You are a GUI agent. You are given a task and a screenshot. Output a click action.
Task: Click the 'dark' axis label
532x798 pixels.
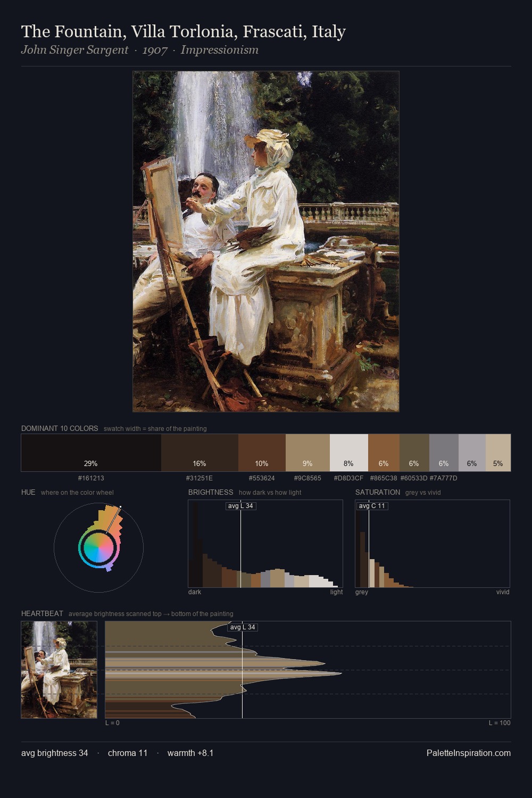coord(195,592)
